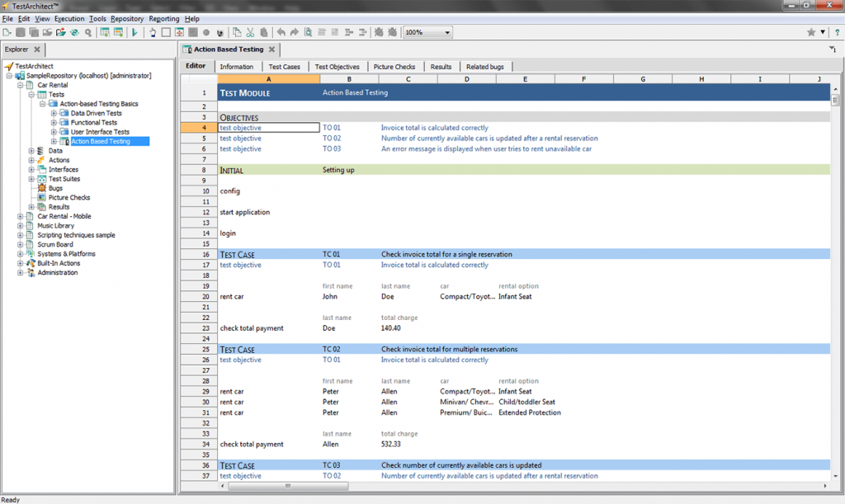The width and height of the screenshot is (845, 504).
Task: Click the New item toolbar icon
Action: (7, 32)
